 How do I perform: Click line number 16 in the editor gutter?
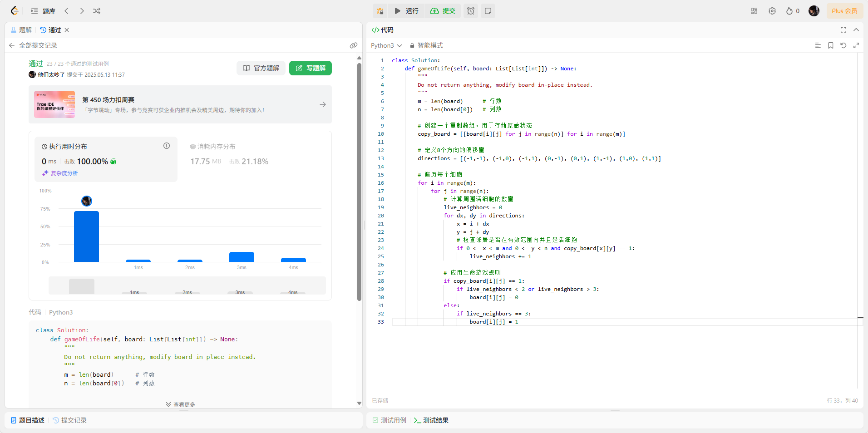pyautogui.click(x=380, y=183)
